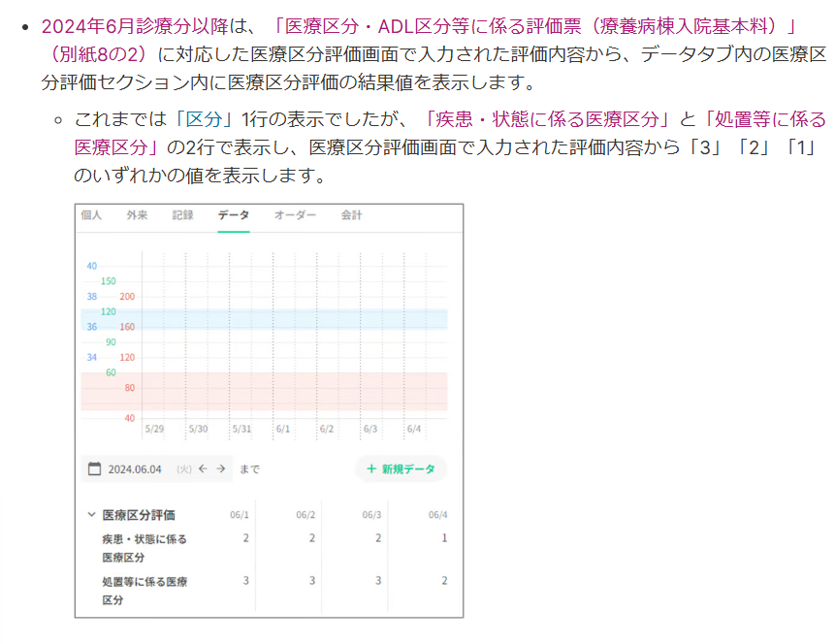Click 疾患・状態 value under 06/1
Screen dimensions: 835x644
246,538
